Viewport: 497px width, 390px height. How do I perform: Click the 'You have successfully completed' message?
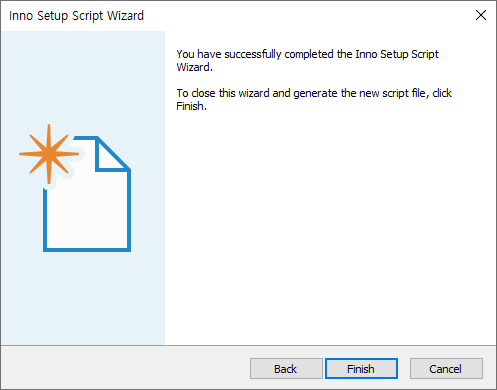[x=308, y=60]
